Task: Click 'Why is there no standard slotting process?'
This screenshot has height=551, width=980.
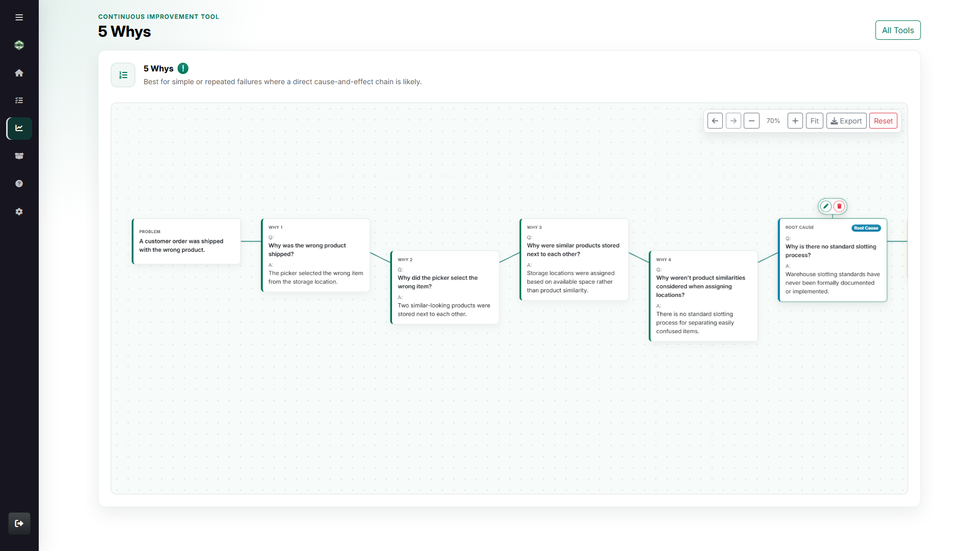Action: click(x=830, y=251)
